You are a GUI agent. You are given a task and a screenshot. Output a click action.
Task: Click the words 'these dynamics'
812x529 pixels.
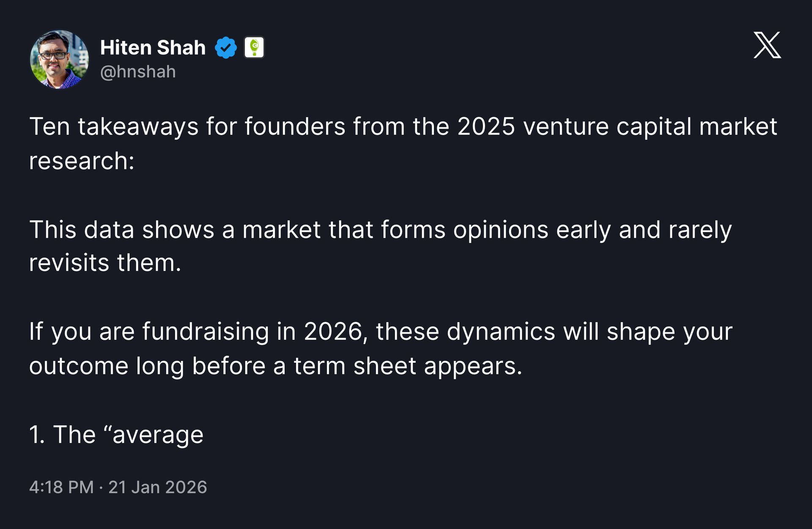(x=465, y=332)
